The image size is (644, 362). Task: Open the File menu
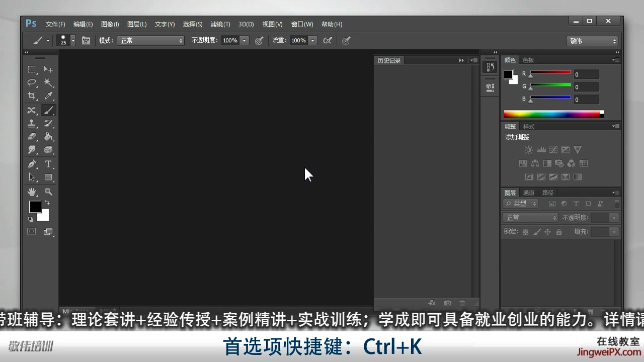(x=55, y=24)
